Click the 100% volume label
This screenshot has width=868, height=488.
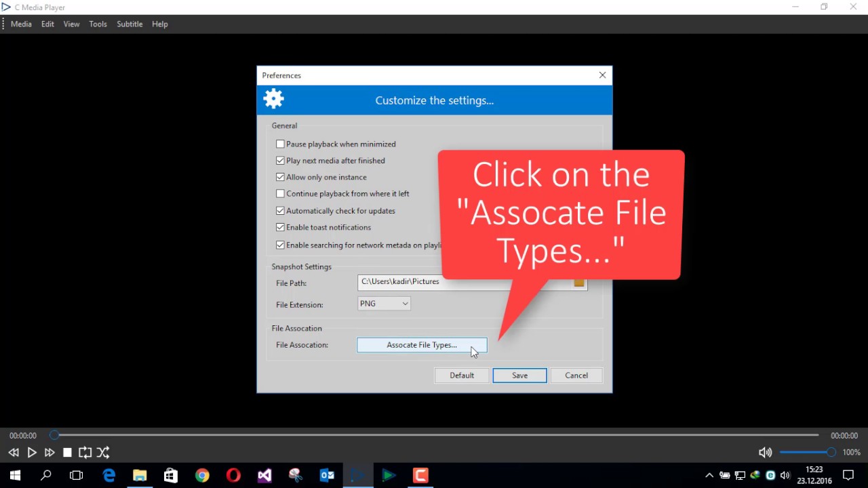coord(851,452)
